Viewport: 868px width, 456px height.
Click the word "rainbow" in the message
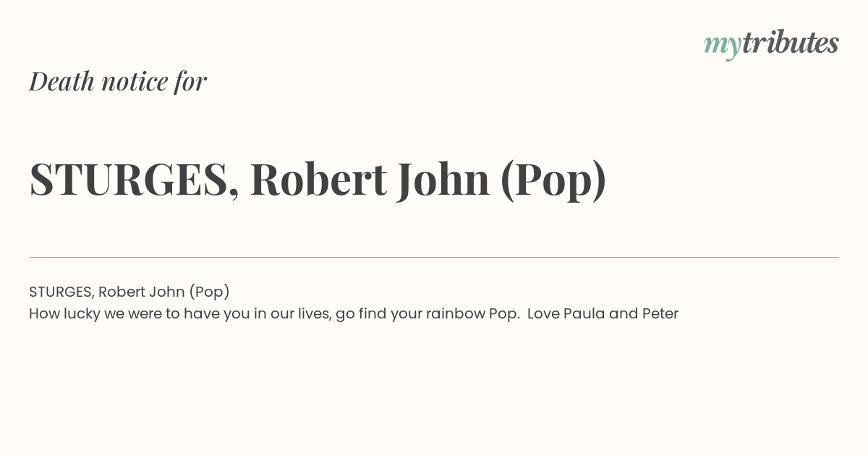tap(455, 314)
